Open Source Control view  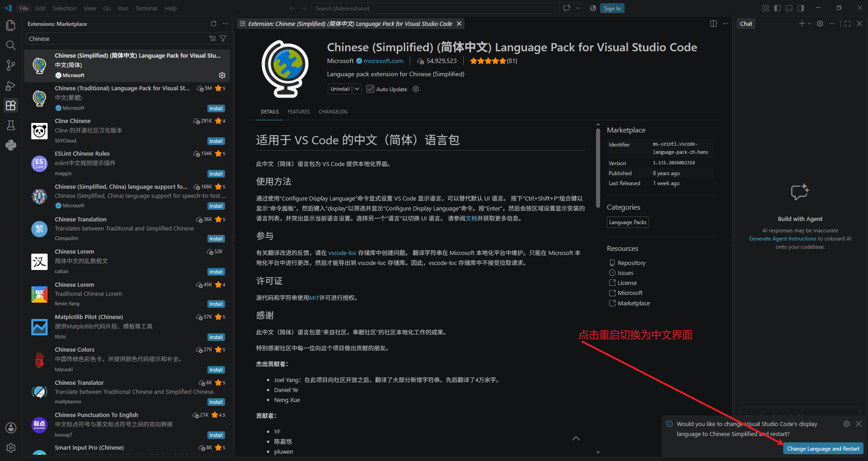tap(11, 65)
